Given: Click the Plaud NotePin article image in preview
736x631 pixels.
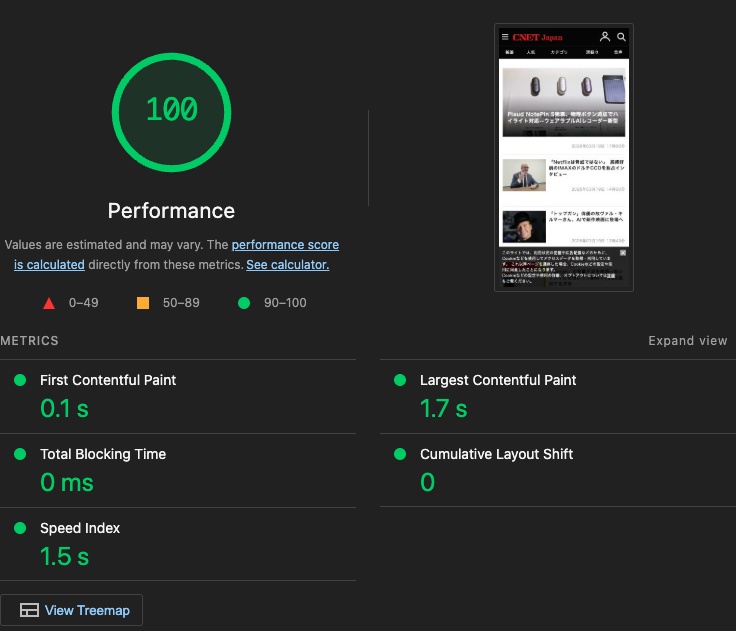Looking at the screenshot, I should [x=564, y=100].
